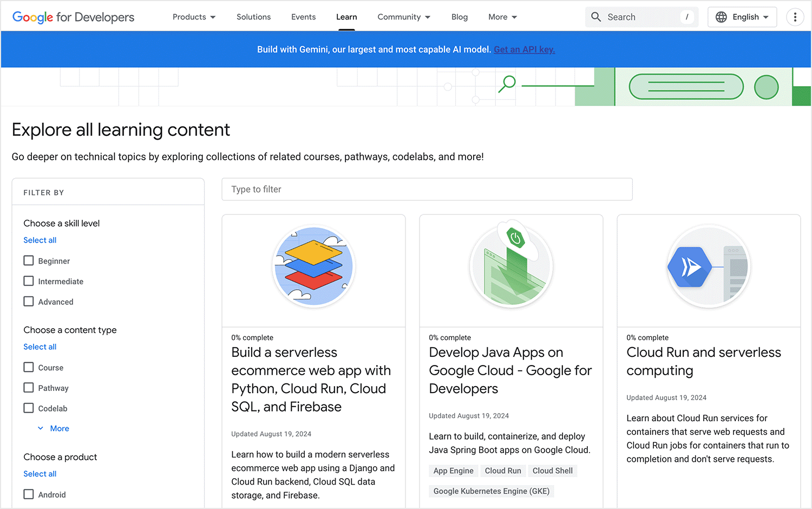Enable the Beginner skill level checkbox

point(29,260)
